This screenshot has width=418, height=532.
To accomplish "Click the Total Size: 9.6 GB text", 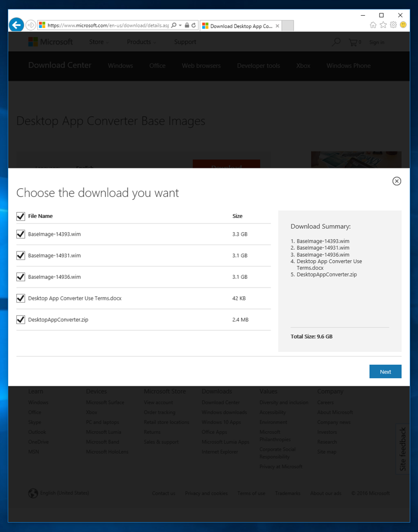I will (x=311, y=337).
